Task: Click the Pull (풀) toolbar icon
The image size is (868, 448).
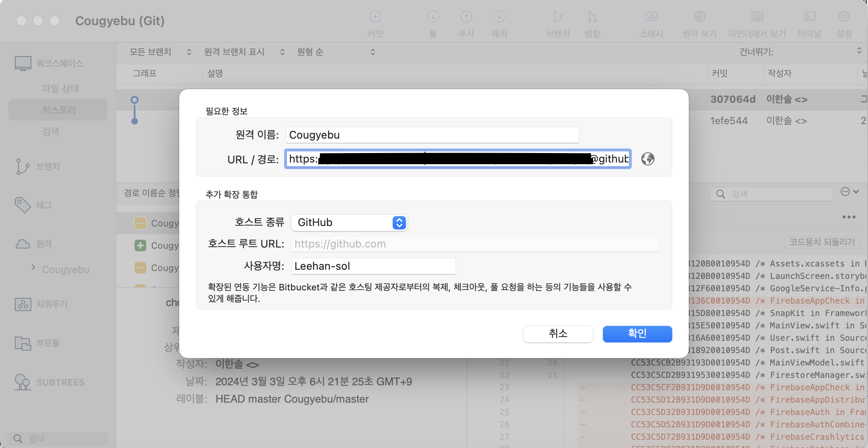Action: click(433, 17)
